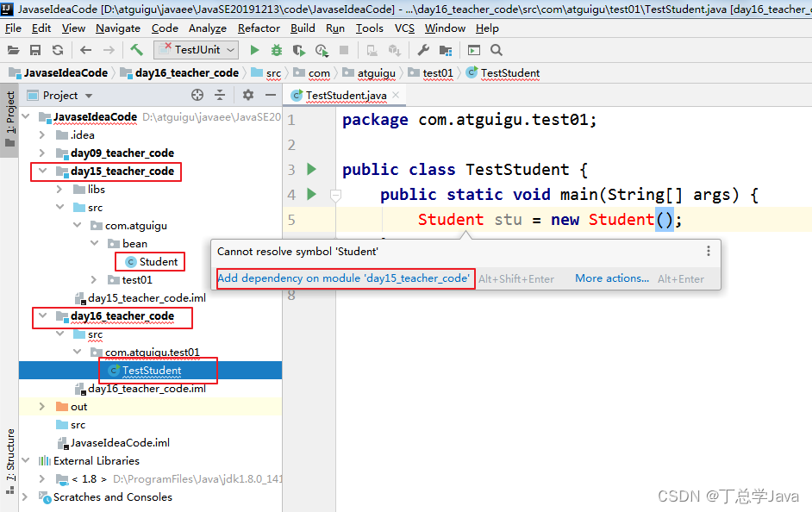Open file using the toolbar folder icon
The image size is (812, 512).
14,50
